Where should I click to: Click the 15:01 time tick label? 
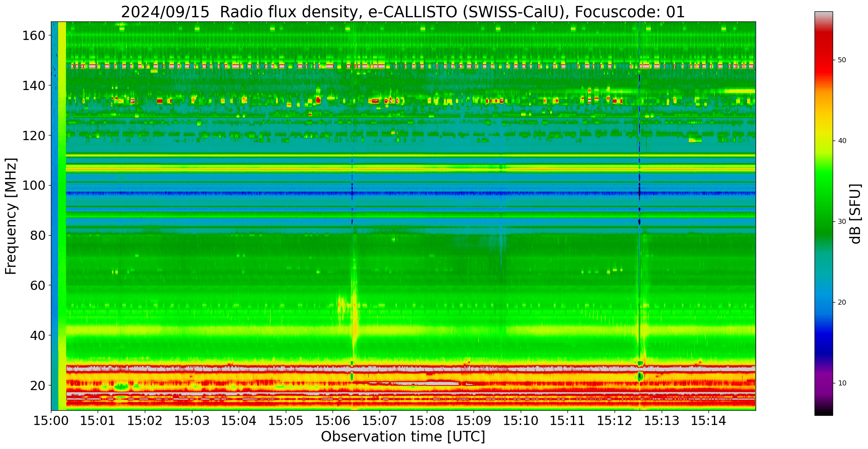pyautogui.click(x=98, y=420)
